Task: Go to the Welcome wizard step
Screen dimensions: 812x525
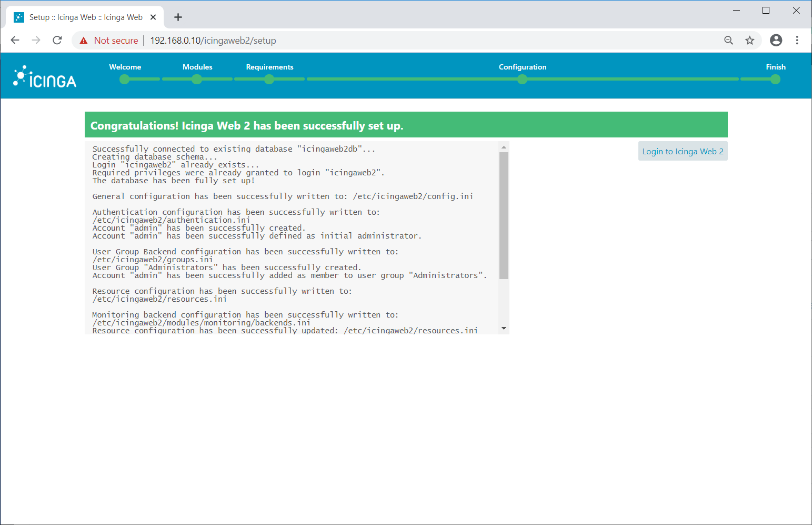Action: [125, 67]
